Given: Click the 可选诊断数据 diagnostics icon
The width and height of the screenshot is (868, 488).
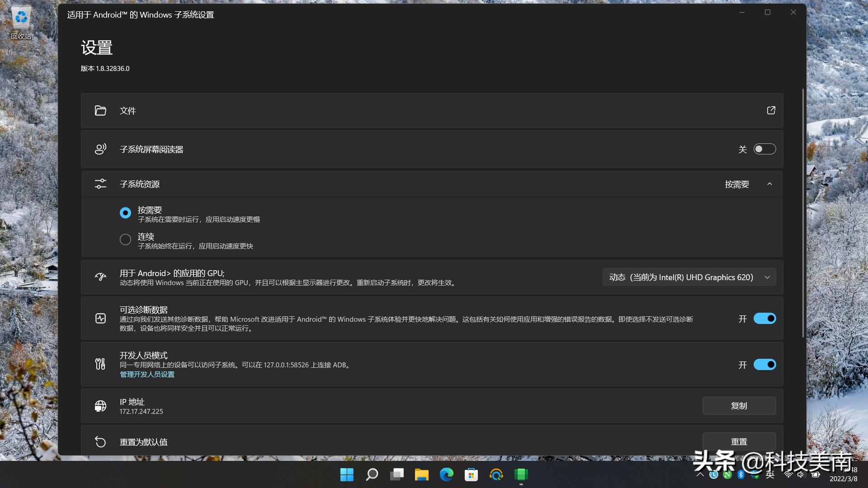Looking at the screenshot, I should point(100,318).
